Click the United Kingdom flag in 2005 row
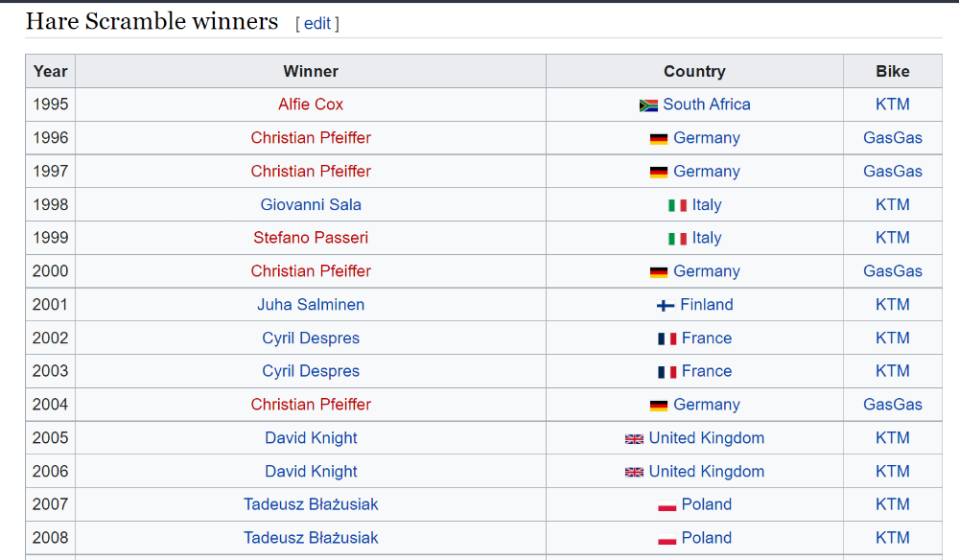Viewport: 959px width, 560px height. [x=634, y=438]
